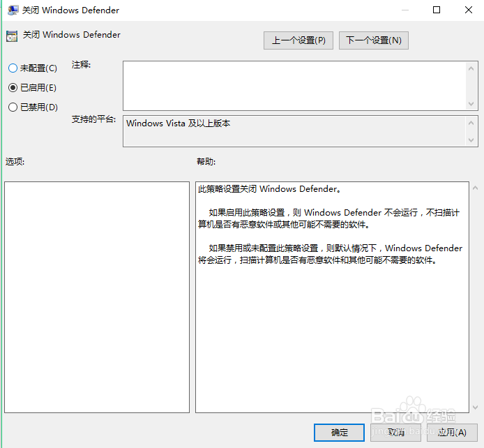Go to 上一个设置(P) previous setting
Viewport: 484px width, 448px height.
298,40
